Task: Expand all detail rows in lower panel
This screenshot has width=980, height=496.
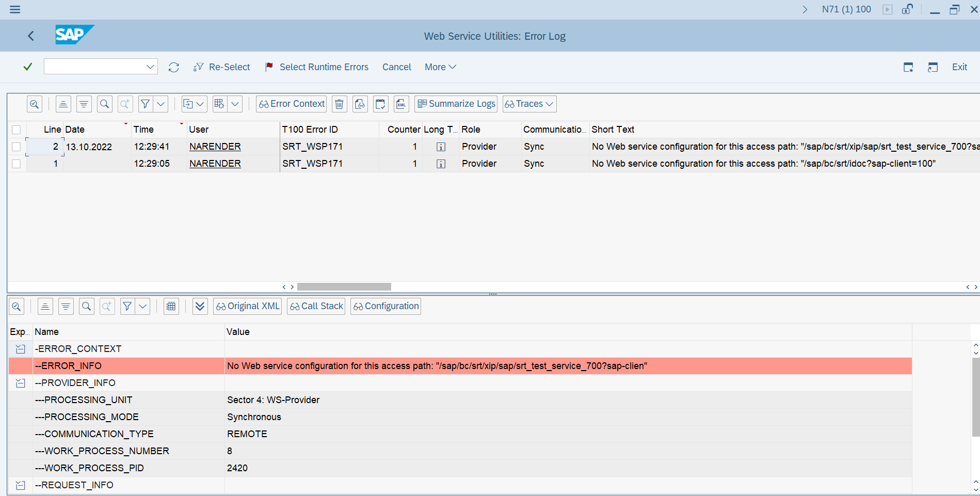Action: click(x=200, y=306)
